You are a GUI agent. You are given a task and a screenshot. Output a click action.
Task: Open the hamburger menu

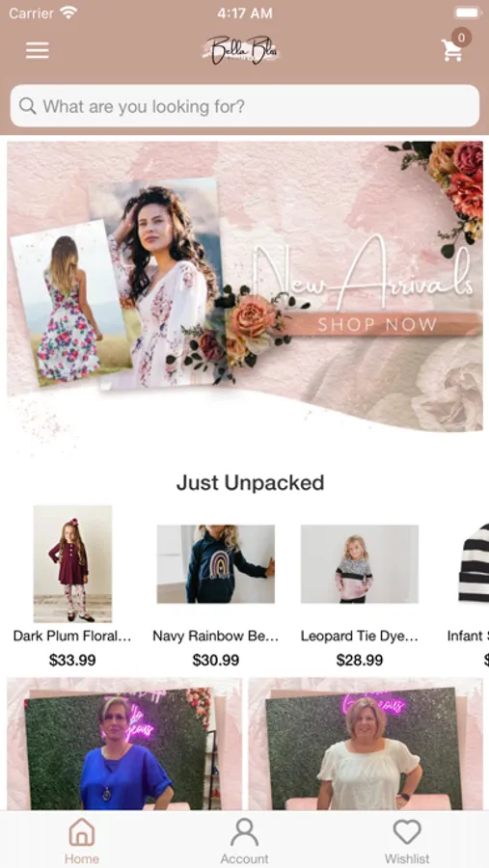tap(37, 50)
